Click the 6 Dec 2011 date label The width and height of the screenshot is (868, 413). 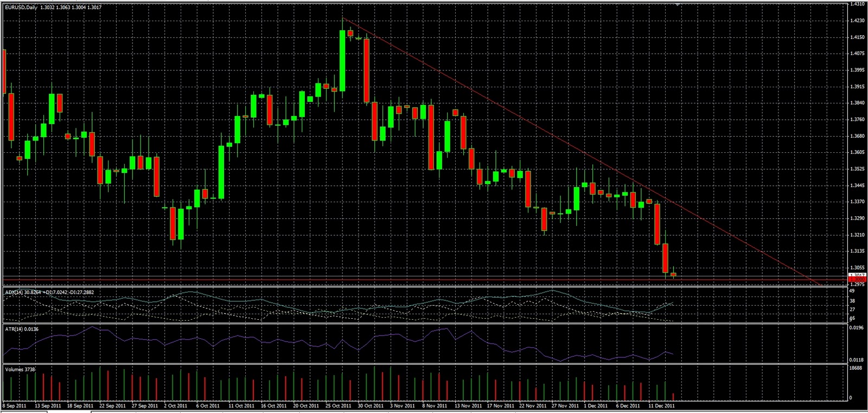628,405
